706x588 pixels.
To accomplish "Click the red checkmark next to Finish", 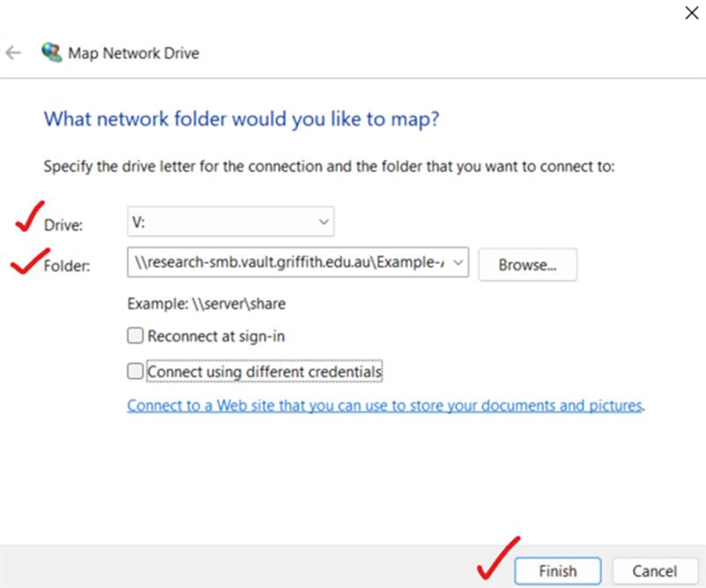I will coord(499,556).
